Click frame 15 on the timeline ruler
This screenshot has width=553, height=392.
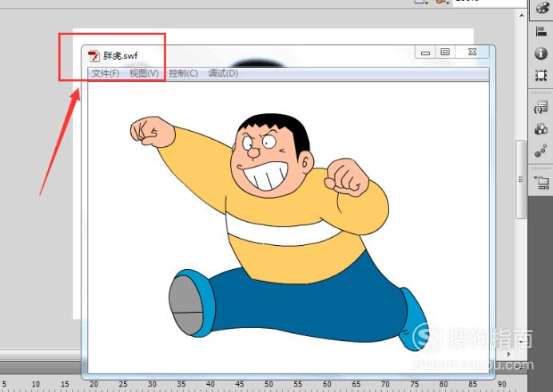pos(65,384)
